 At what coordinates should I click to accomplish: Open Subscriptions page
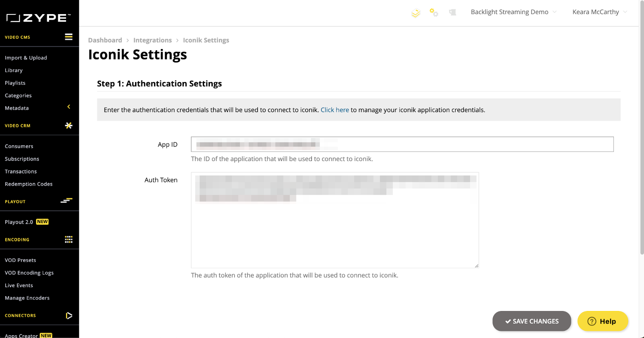click(22, 159)
